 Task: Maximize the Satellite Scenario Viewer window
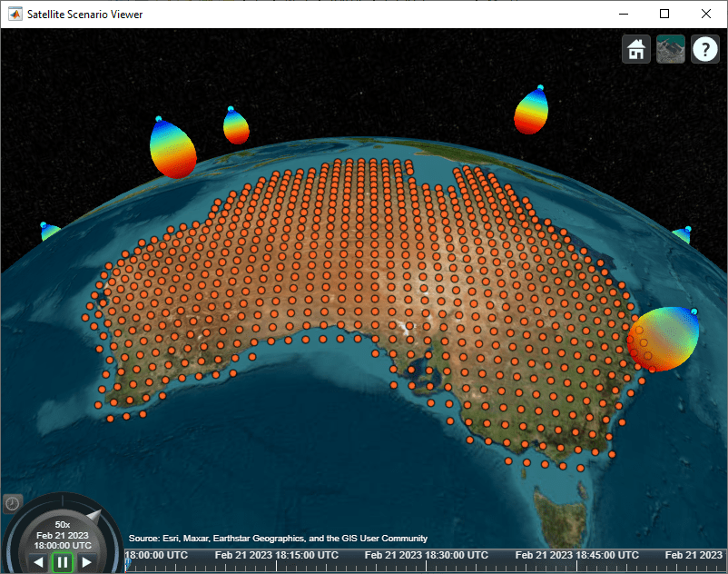(664, 14)
